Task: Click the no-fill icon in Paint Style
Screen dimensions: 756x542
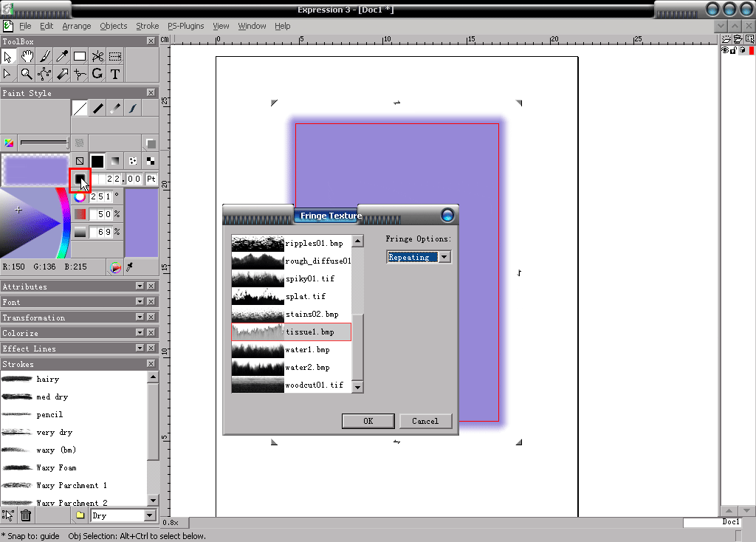Action: (80, 161)
